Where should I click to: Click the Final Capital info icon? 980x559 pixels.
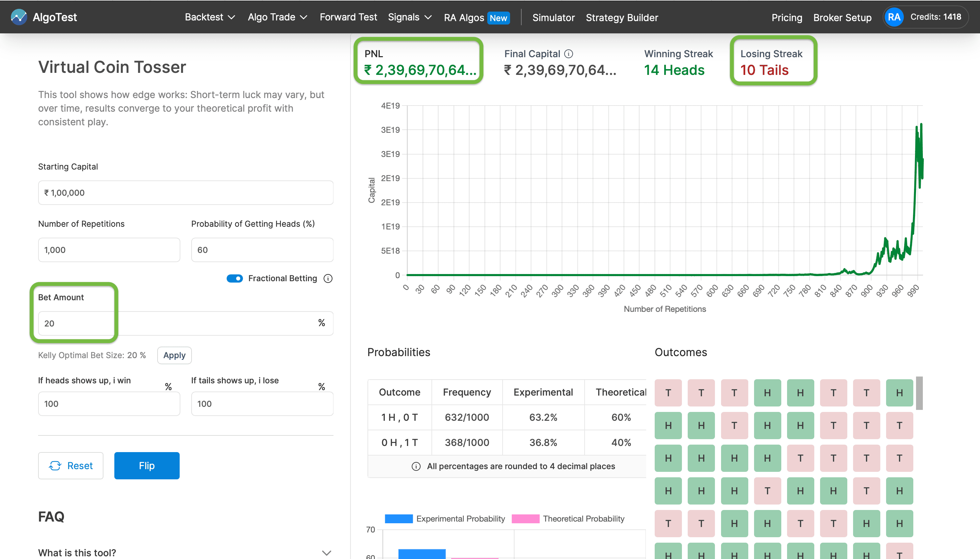(x=569, y=54)
